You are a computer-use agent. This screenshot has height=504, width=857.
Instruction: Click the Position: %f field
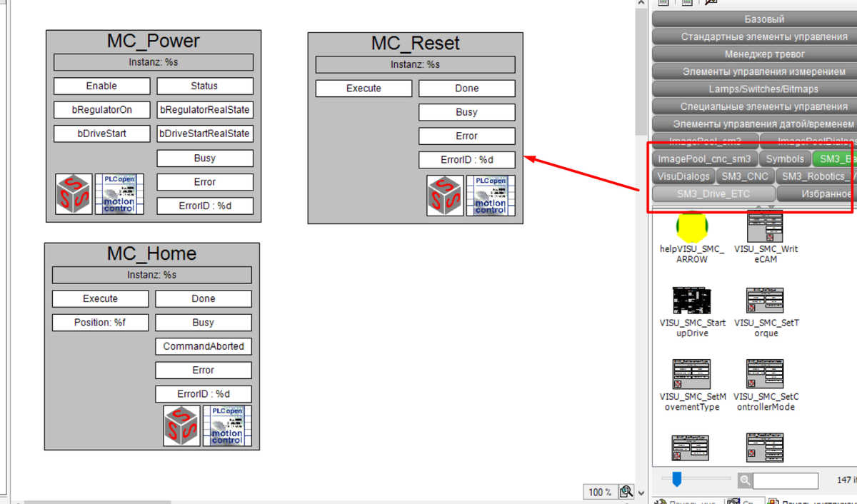point(100,323)
